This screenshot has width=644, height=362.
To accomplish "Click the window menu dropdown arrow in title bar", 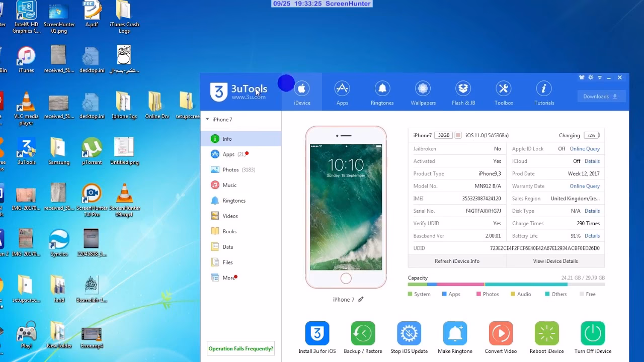I will coord(600,77).
